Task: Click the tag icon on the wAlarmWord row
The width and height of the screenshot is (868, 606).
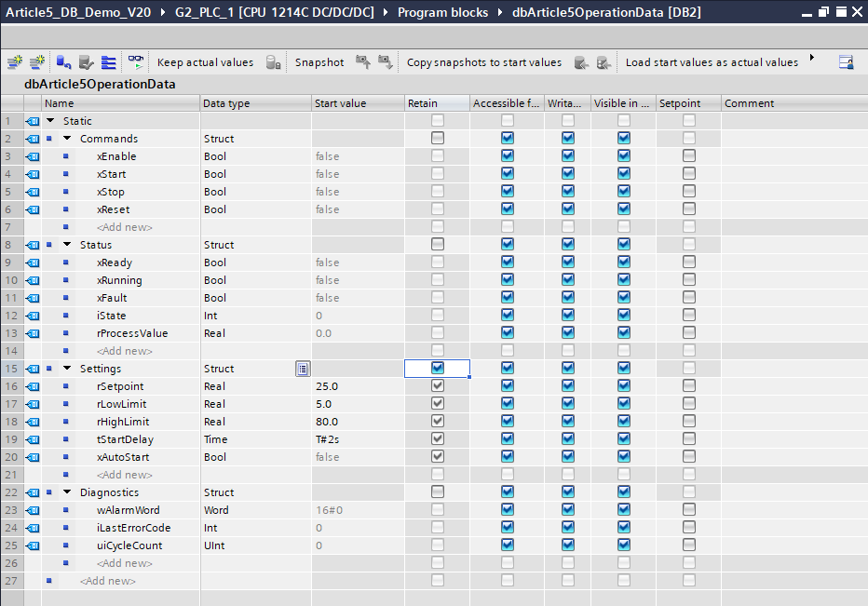Action: [33, 511]
